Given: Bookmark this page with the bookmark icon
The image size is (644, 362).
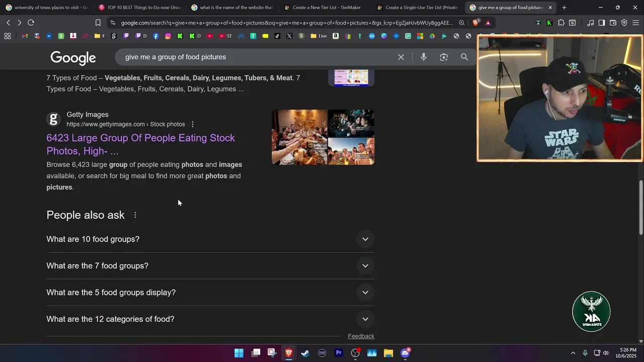Looking at the screenshot, I should (98, 23).
